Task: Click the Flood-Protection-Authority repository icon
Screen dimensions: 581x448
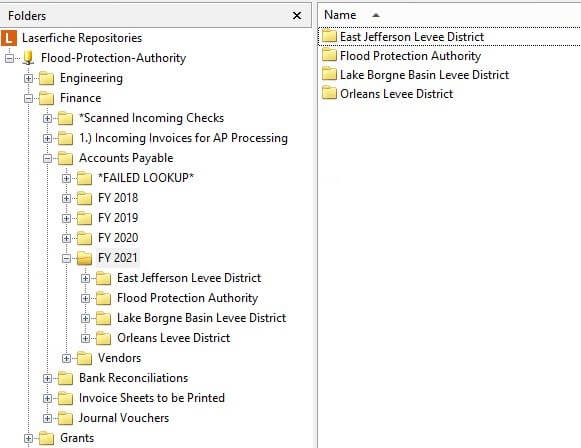Action: coord(28,58)
